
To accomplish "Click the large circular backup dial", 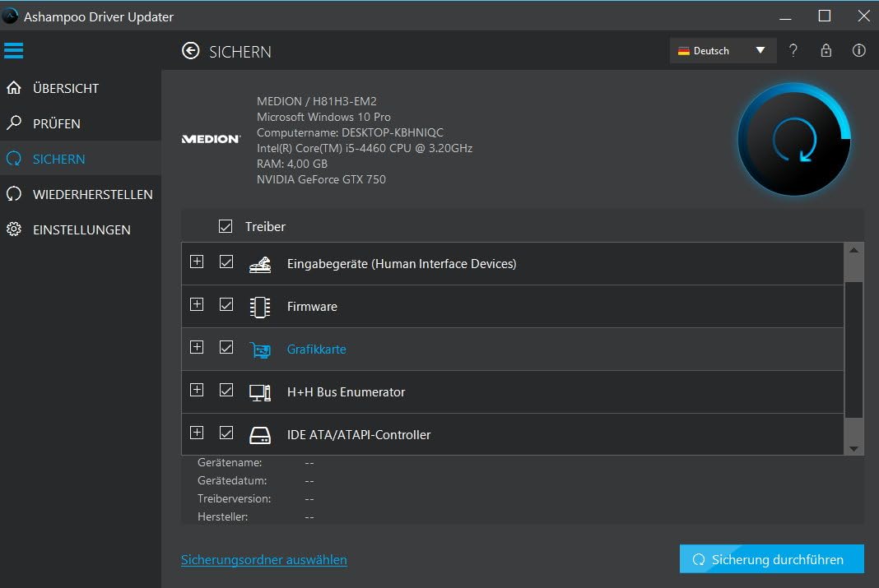I will coord(793,140).
